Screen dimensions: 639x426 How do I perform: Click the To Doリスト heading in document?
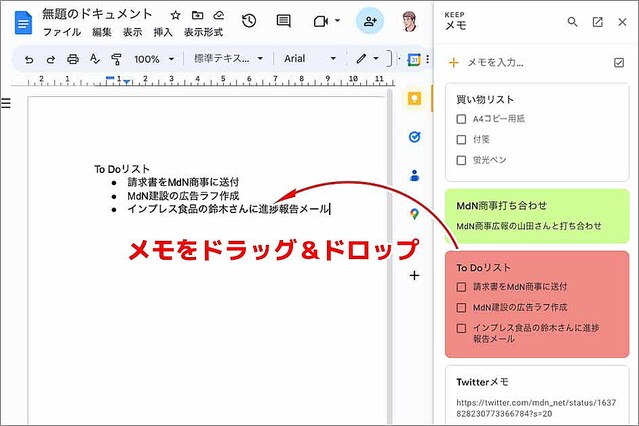click(x=122, y=169)
